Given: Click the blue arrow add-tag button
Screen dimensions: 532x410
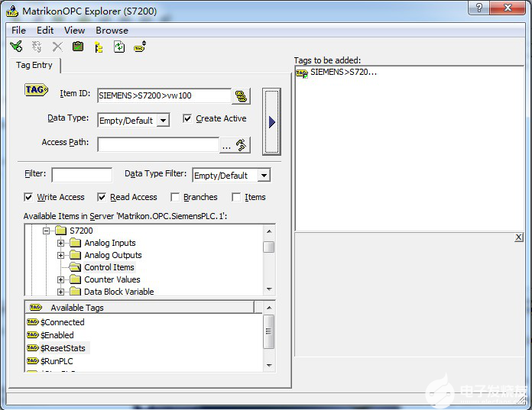Looking at the screenshot, I should pos(271,122).
